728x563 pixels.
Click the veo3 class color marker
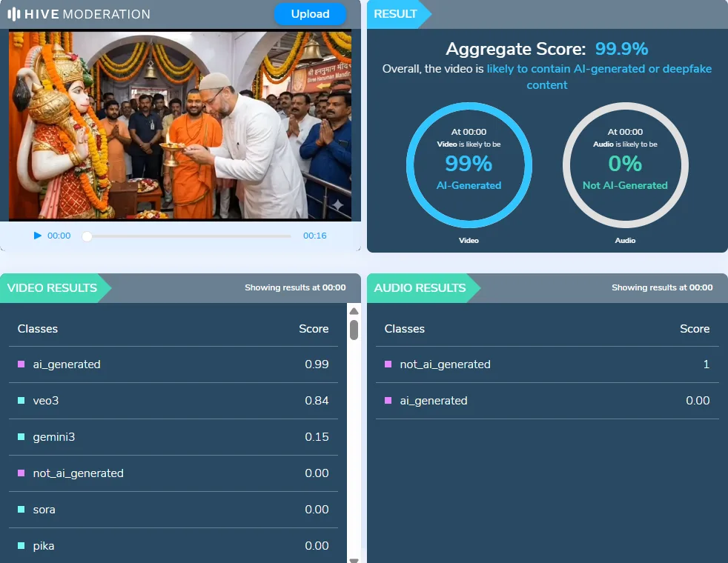pyautogui.click(x=21, y=401)
